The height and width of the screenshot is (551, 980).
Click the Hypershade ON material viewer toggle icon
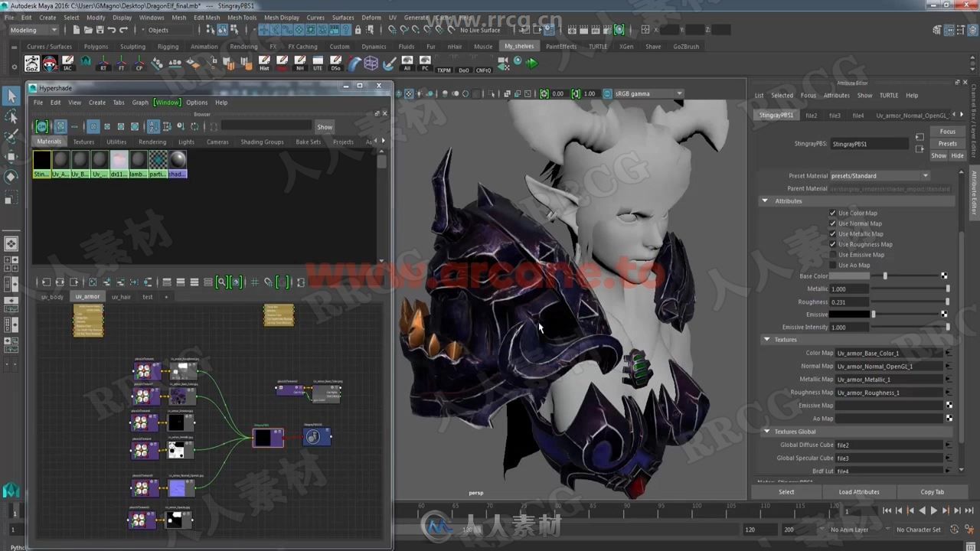[x=42, y=126]
